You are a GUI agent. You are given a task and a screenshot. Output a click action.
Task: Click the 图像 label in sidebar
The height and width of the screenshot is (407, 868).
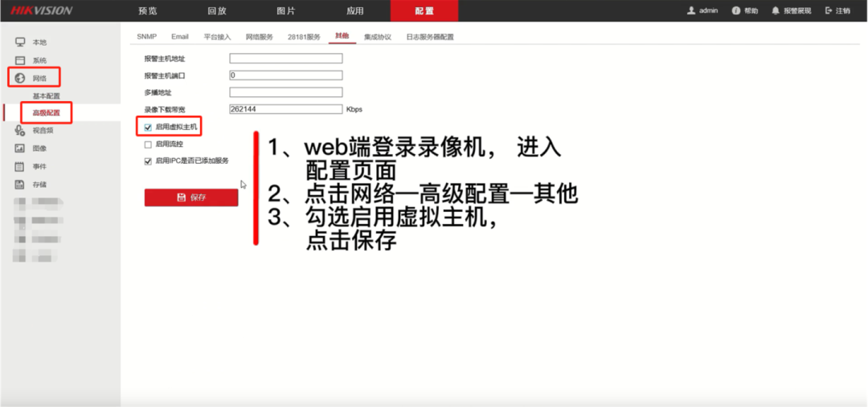39,149
